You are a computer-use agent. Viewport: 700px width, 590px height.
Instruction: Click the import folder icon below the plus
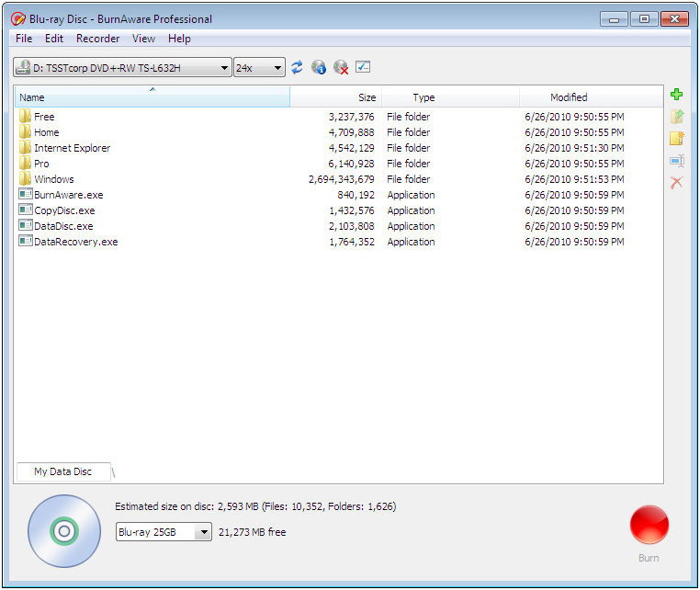[x=677, y=117]
